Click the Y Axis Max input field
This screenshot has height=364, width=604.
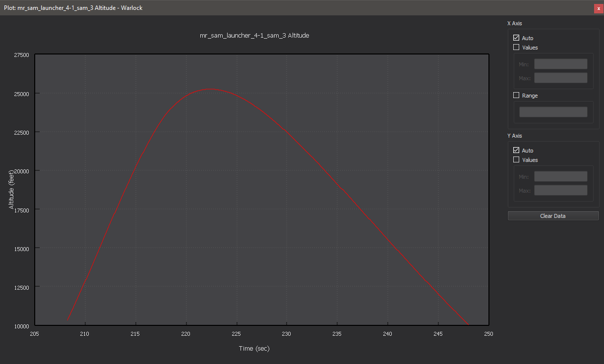pyautogui.click(x=561, y=190)
